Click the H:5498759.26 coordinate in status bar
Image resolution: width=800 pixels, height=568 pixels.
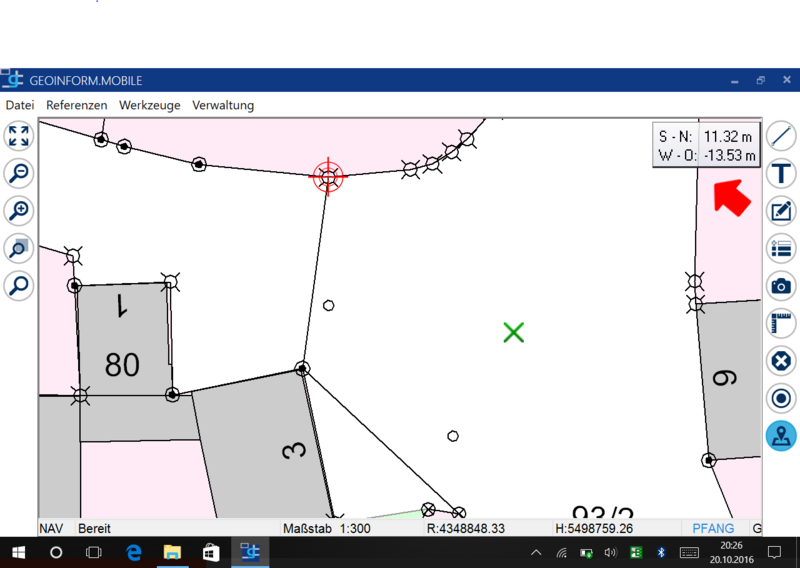tap(594, 528)
